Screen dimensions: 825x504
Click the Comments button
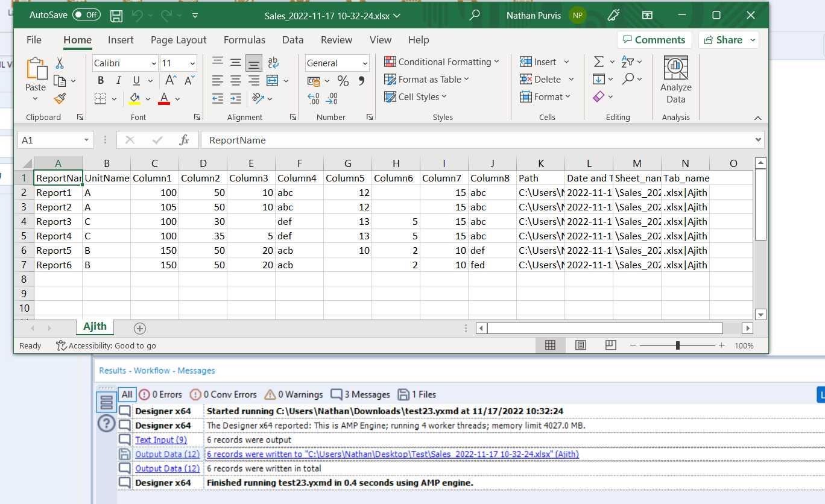click(654, 40)
